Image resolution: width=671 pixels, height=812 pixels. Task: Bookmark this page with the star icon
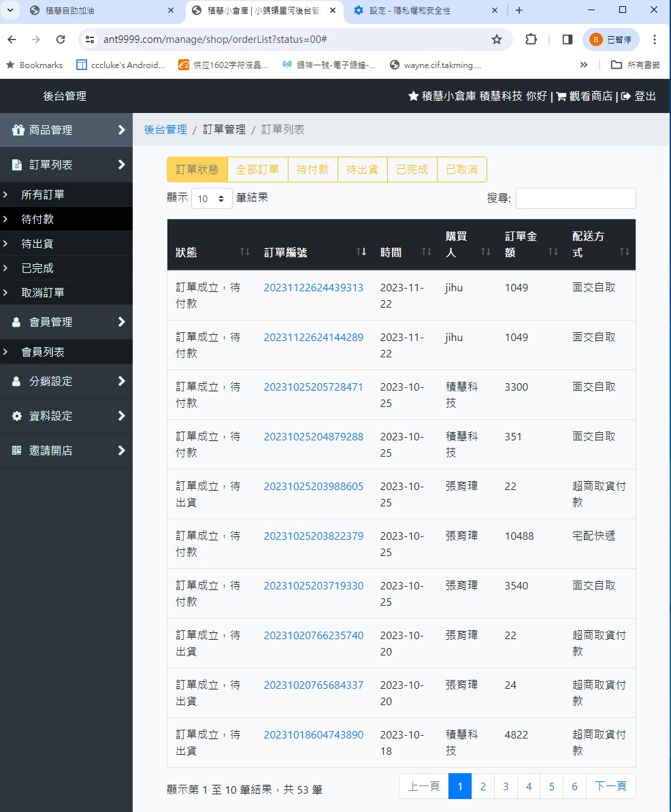coord(497,39)
